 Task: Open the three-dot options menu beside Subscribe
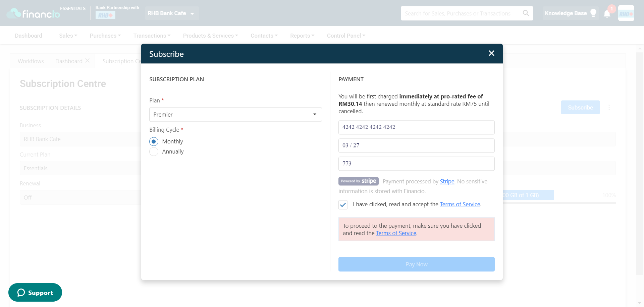point(609,107)
